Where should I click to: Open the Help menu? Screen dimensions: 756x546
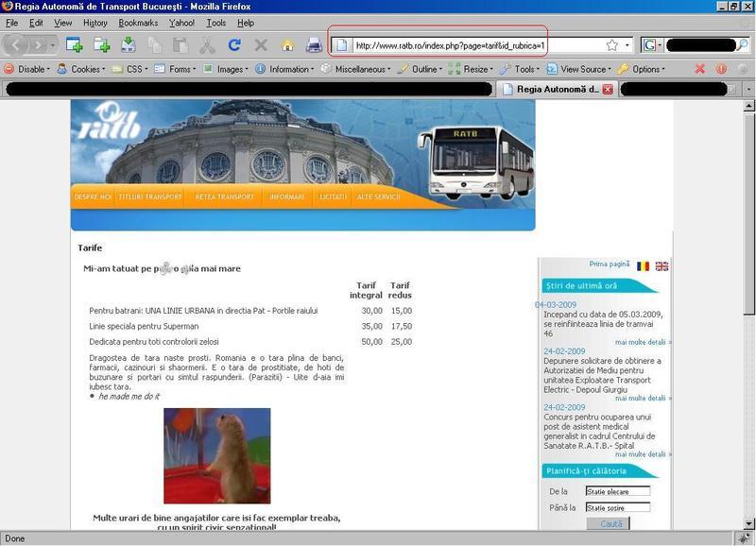point(246,23)
